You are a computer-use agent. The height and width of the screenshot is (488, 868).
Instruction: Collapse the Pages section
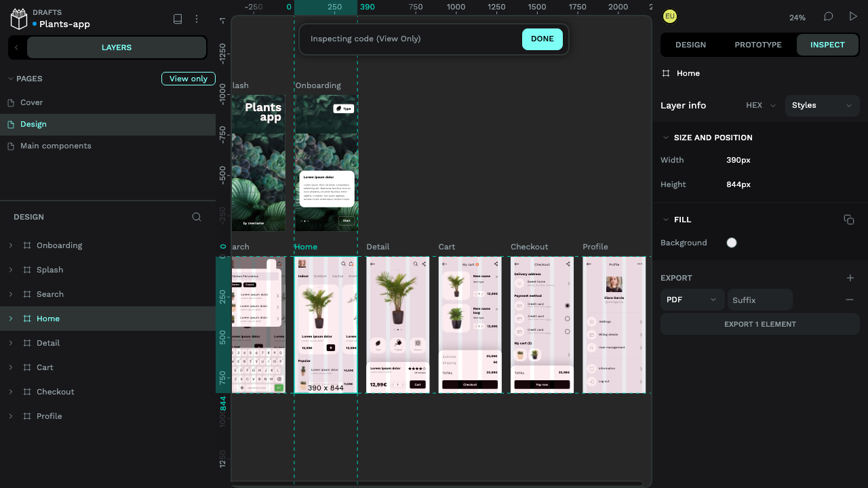(x=11, y=79)
